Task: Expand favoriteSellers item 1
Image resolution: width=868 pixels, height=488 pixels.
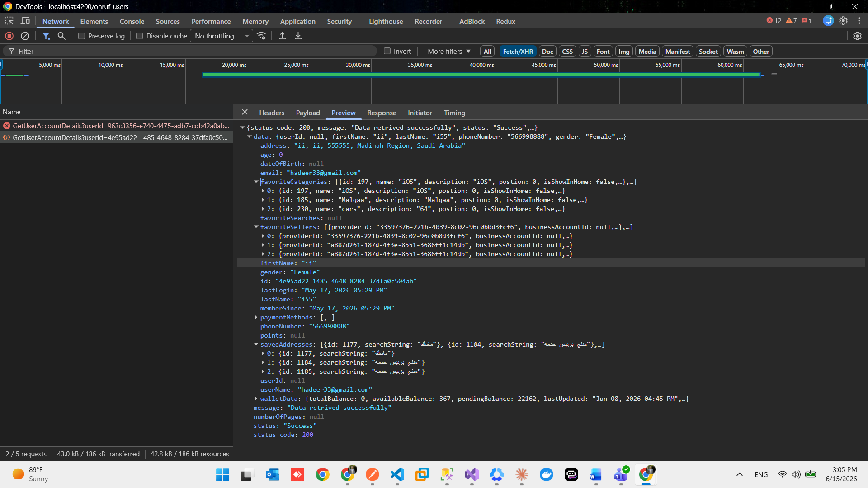Action: (263, 245)
